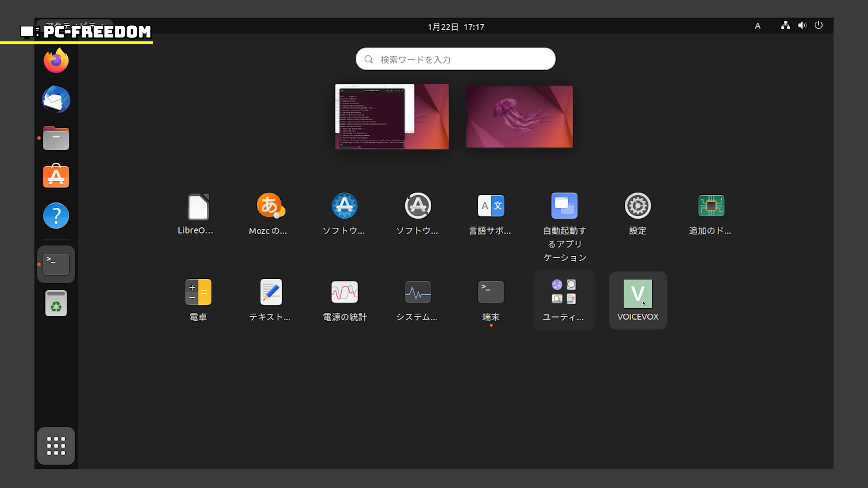Open Settings from the app grid
The height and width of the screenshot is (488, 868).
(x=637, y=206)
